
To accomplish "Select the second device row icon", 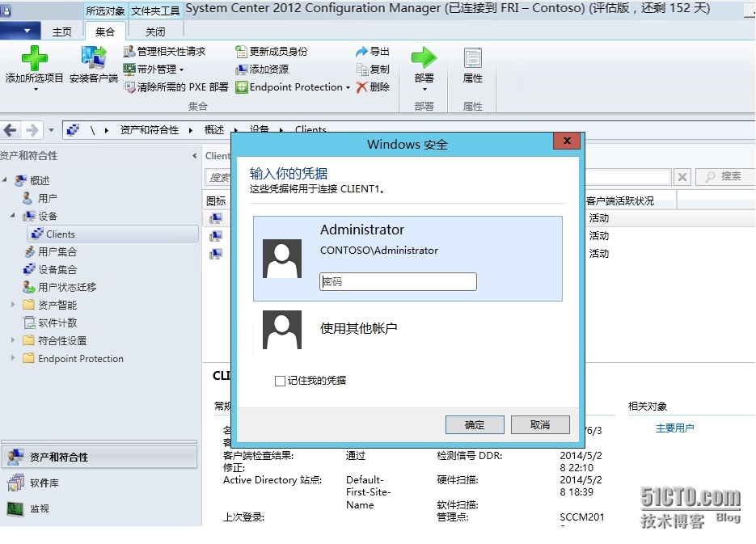I will click(x=216, y=236).
